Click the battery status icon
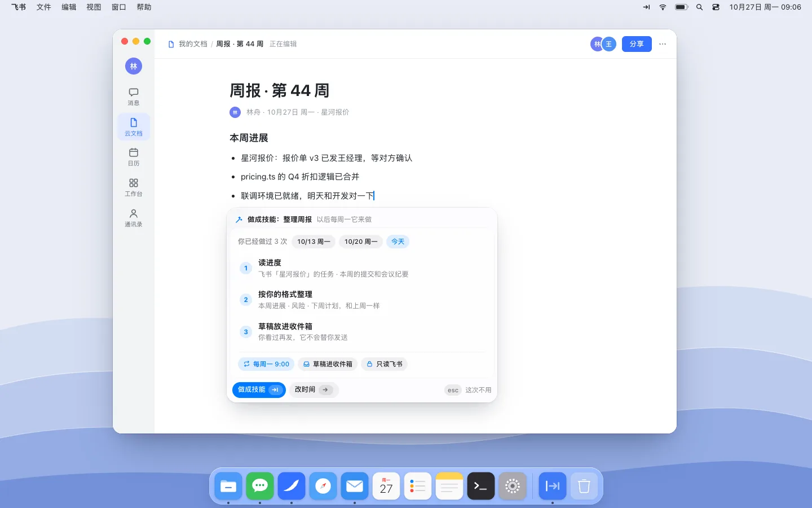Image resolution: width=812 pixels, height=508 pixels. (x=682, y=7)
